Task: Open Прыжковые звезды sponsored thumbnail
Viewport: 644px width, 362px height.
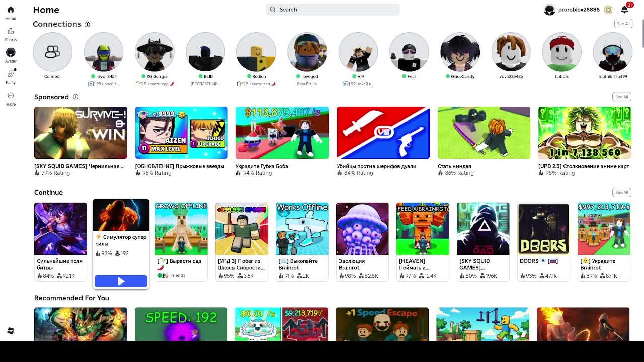Action: (181, 133)
